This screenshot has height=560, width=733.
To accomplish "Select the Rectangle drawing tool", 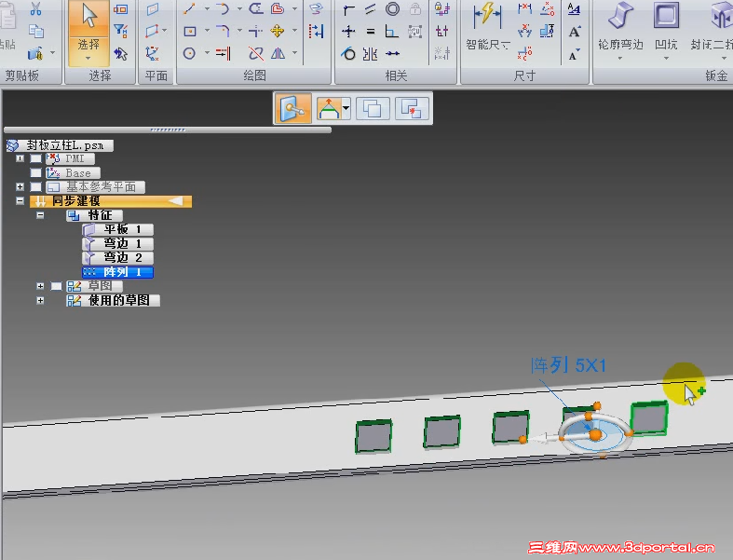I will pos(190,32).
